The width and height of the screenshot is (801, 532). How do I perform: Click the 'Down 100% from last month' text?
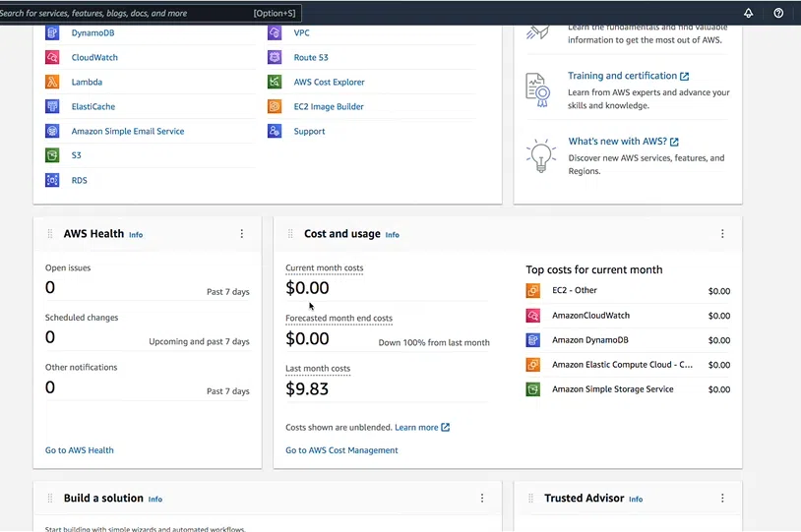point(434,342)
